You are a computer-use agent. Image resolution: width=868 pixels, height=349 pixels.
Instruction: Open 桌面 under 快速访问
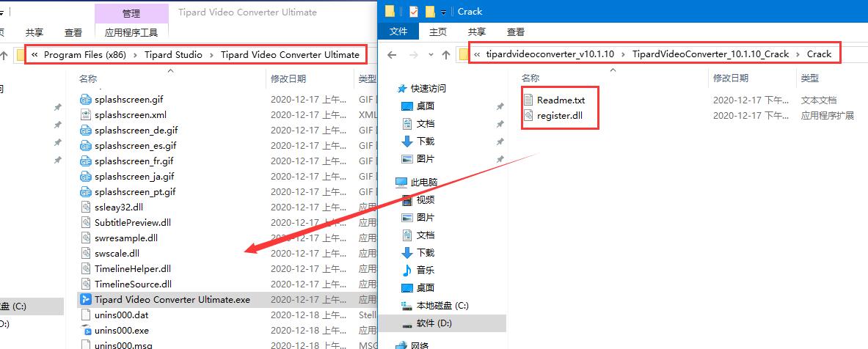click(x=425, y=106)
